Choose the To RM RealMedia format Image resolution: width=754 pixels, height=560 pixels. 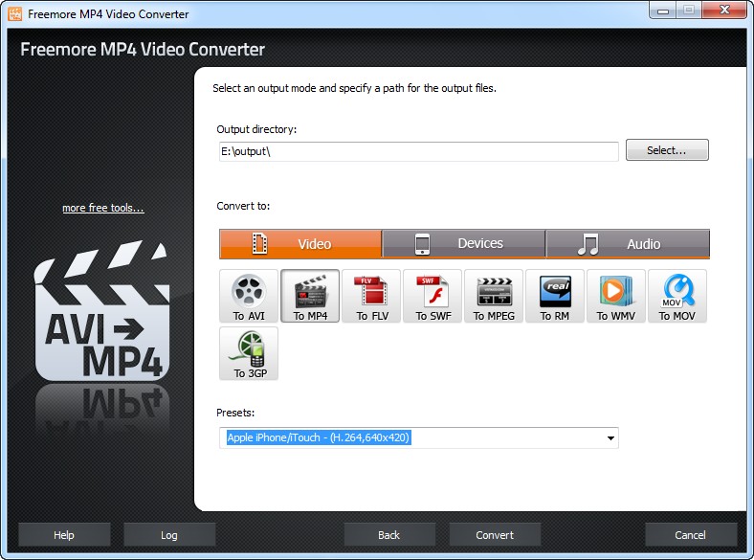pyautogui.click(x=555, y=296)
